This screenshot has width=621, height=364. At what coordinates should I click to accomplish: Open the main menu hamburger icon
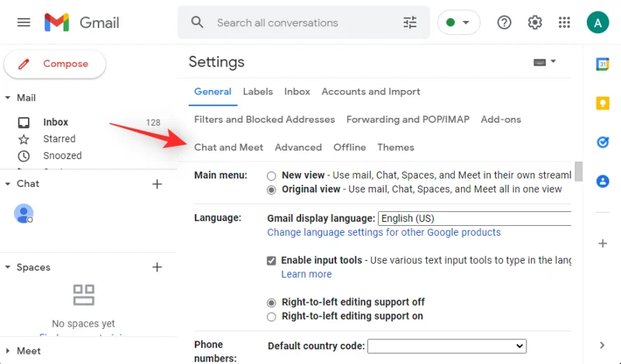click(24, 23)
